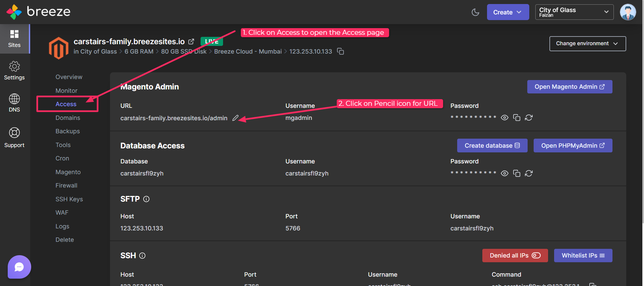644x286 pixels.
Task: Click the SFTP host 123.253.10.133
Action: [x=142, y=228]
